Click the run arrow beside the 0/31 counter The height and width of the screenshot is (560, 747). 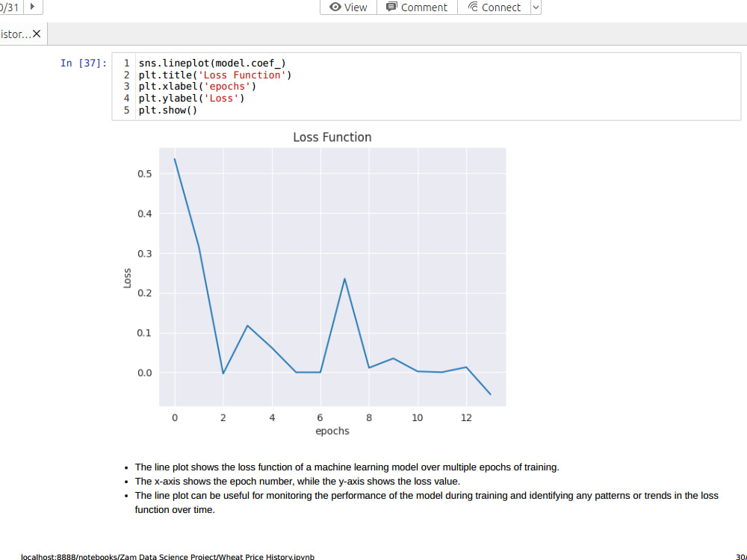[32, 7]
